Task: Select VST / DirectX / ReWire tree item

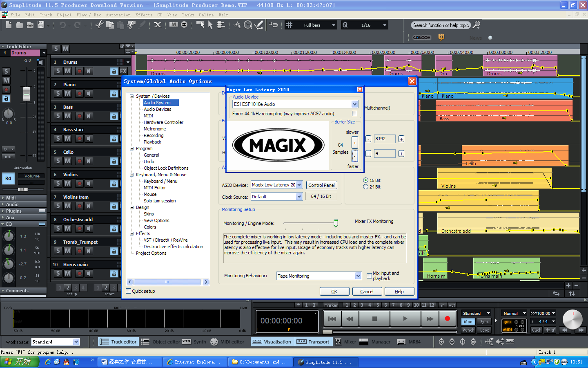Action: pos(165,240)
